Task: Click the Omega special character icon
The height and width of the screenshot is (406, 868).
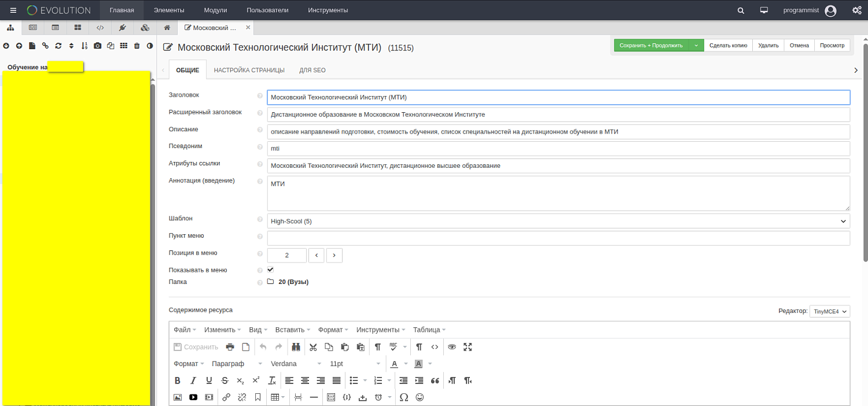Action: point(404,397)
